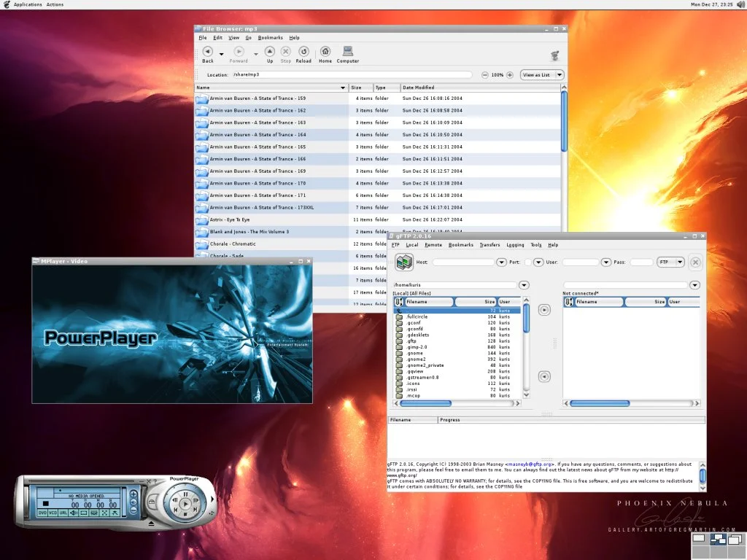Go up one folder with the Up icon
The width and height of the screenshot is (747, 560).
pos(270,52)
